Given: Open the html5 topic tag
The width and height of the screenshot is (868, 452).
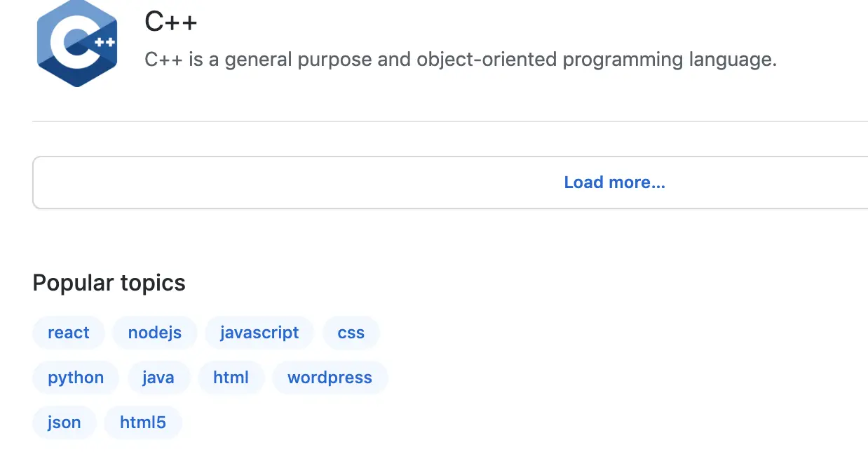Looking at the screenshot, I should pyautogui.click(x=143, y=423).
